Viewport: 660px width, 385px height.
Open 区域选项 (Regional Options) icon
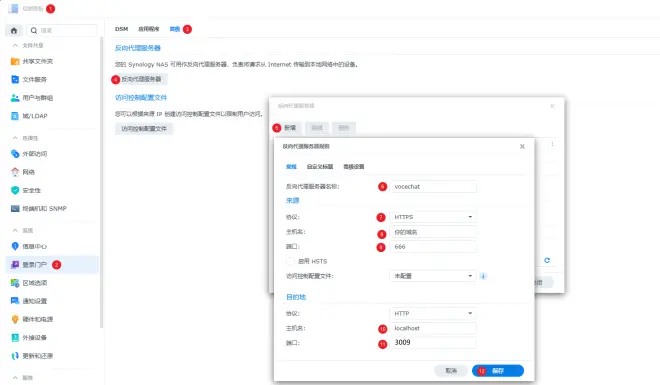click(x=15, y=283)
